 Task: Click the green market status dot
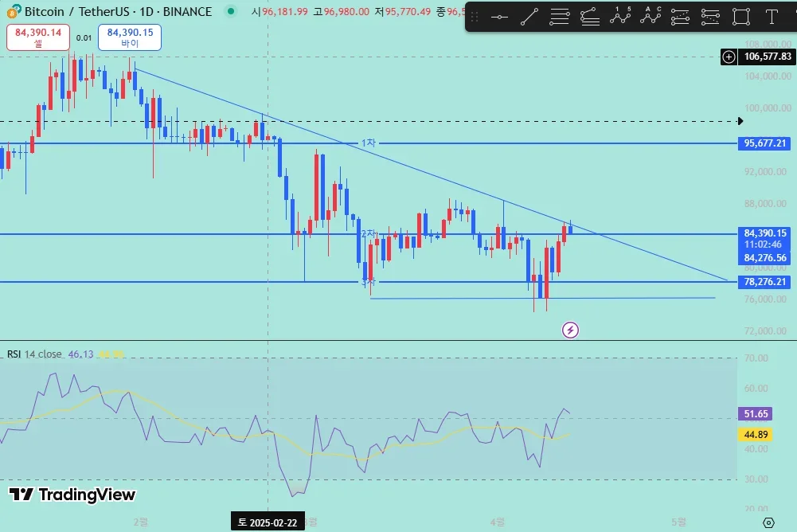[x=231, y=10]
